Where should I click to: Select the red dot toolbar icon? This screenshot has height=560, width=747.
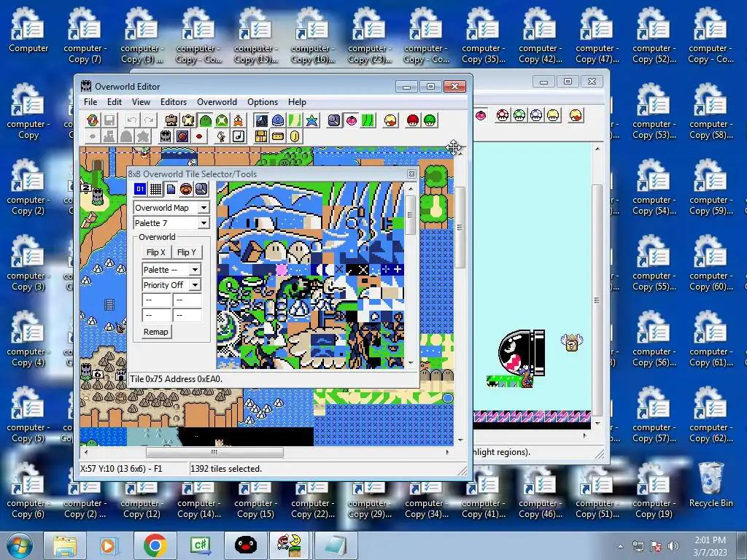pos(199,136)
